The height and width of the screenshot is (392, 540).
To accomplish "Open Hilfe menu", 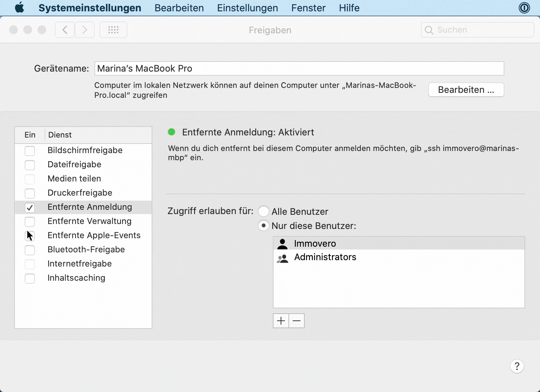I will [x=349, y=8].
